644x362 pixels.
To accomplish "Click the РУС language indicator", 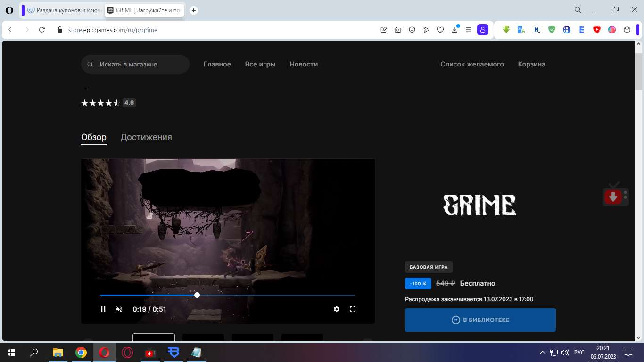I will coord(579,353).
